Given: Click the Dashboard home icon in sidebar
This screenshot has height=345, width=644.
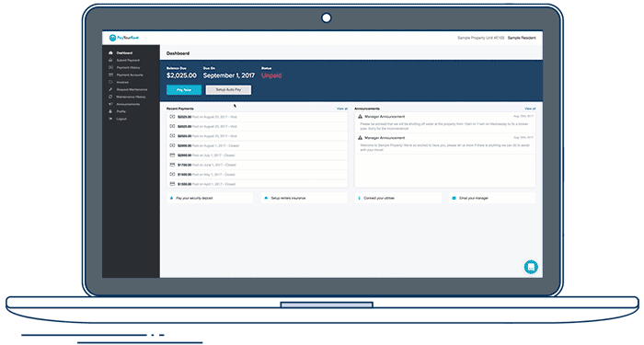Looking at the screenshot, I should [x=110, y=53].
